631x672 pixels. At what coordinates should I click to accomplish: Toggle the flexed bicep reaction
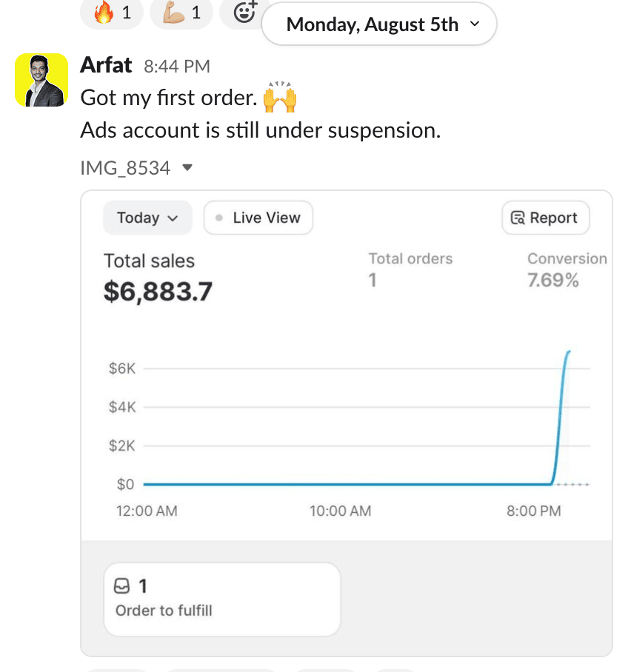pos(181,13)
